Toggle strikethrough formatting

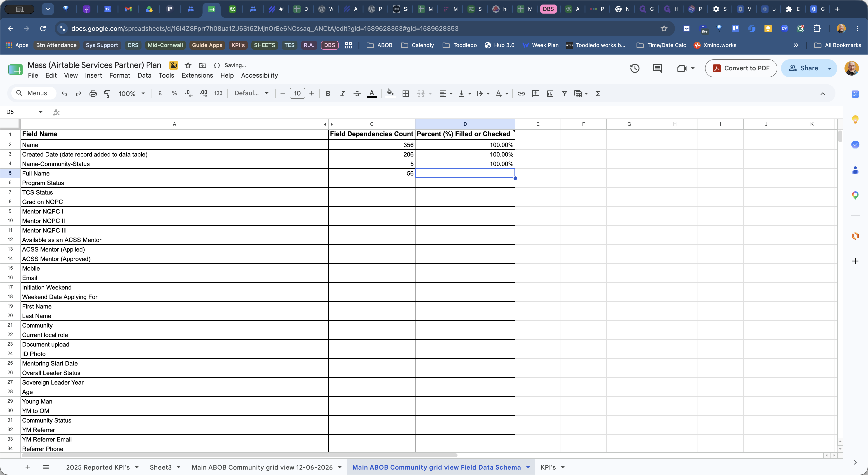357,94
